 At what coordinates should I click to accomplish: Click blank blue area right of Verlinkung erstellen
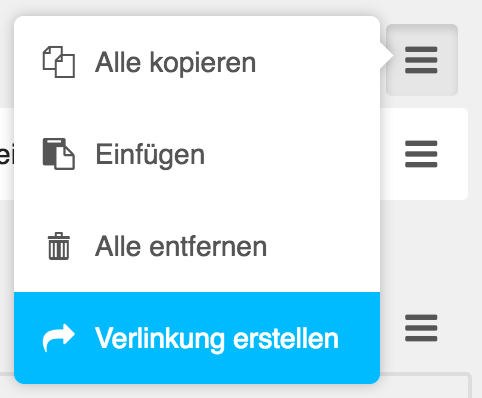[359, 338]
